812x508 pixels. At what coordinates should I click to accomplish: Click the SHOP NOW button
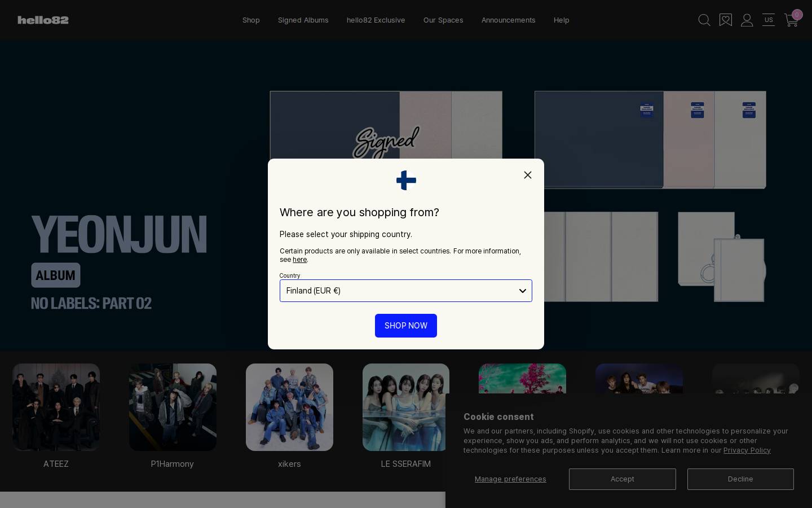coord(406,326)
